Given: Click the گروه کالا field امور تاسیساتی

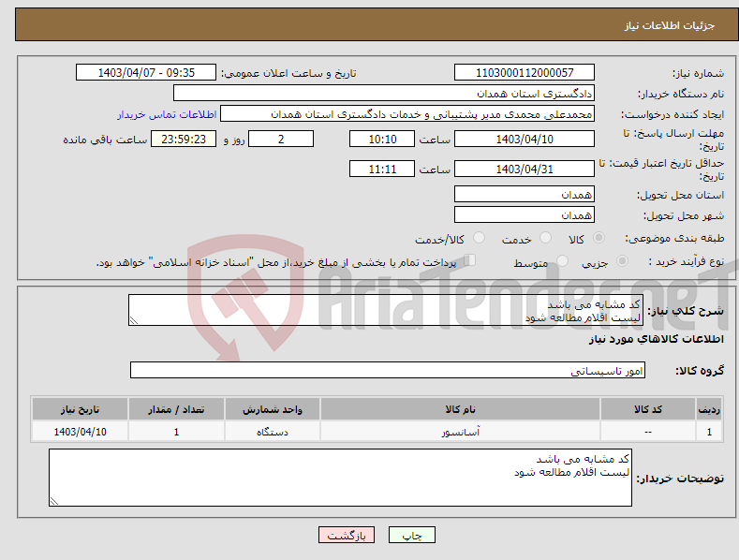Looking at the screenshot, I should coord(388,371).
